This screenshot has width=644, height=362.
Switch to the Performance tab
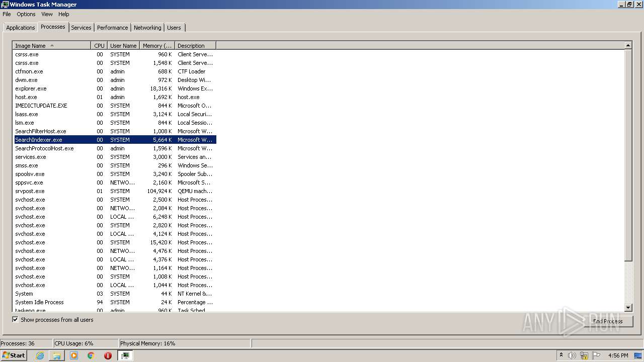112,28
